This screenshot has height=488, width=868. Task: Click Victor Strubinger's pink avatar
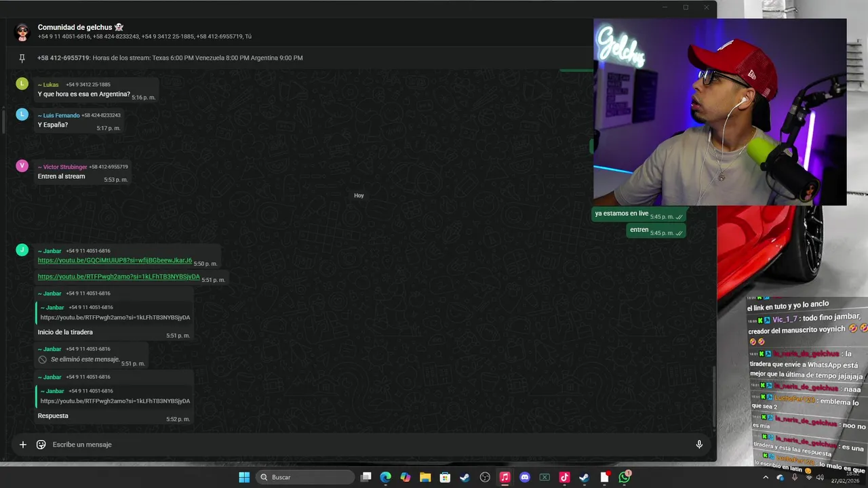[22, 166]
